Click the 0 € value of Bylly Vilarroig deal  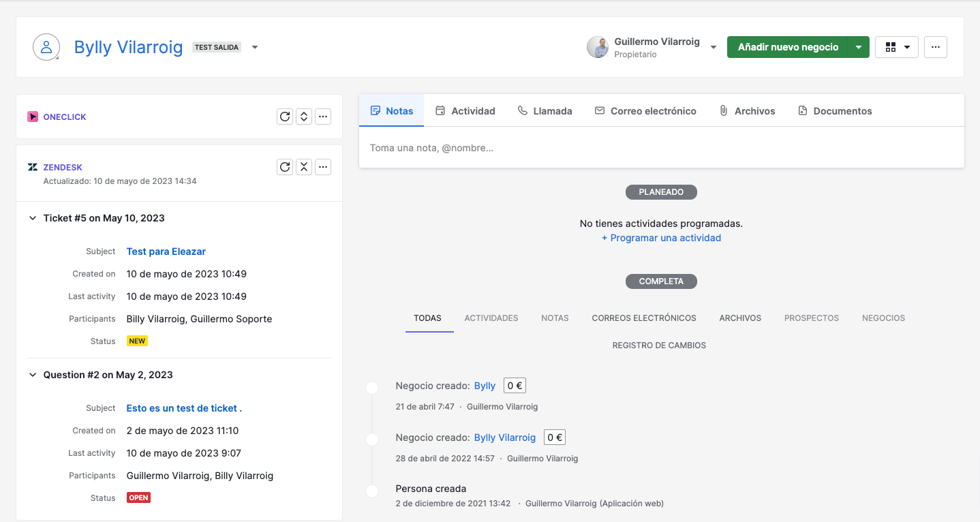(x=555, y=437)
